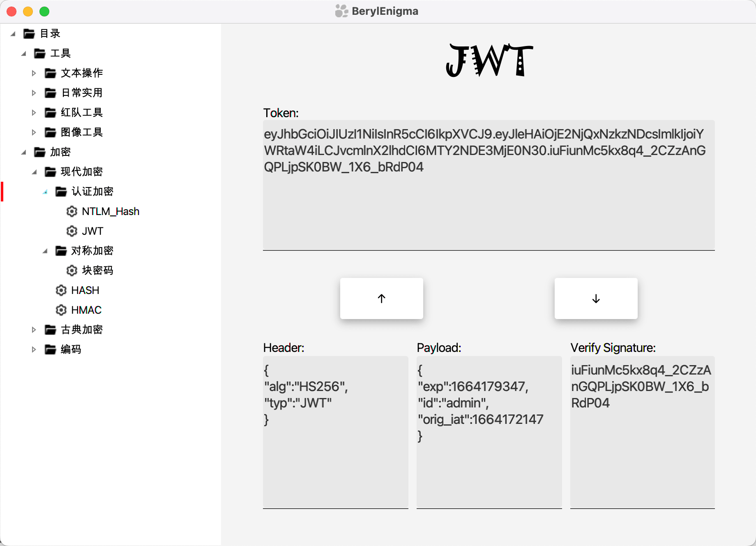Click the gear icon beside 块密码
The height and width of the screenshot is (546, 756).
(72, 271)
